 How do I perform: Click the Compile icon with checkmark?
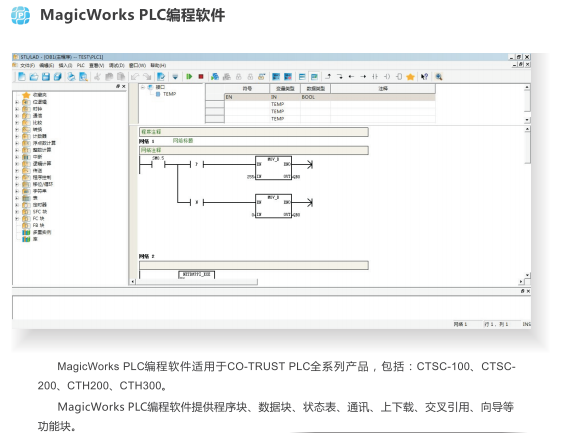[x=161, y=77]
